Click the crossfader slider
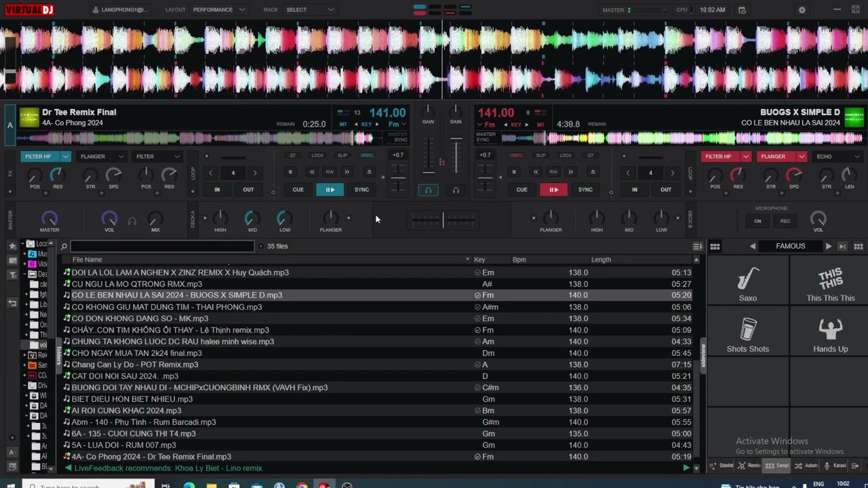This screenshot has height=488, width=868. [443, 220]
